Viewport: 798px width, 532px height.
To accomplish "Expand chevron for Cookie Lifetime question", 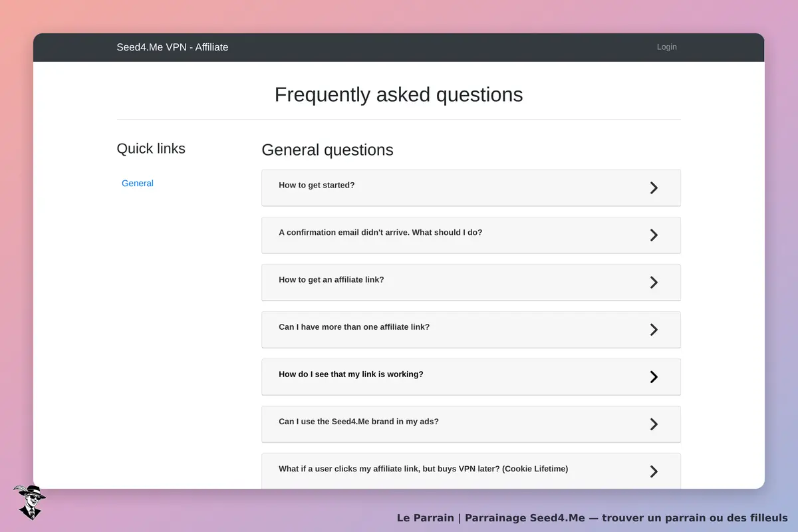I will tap(654, 471).
